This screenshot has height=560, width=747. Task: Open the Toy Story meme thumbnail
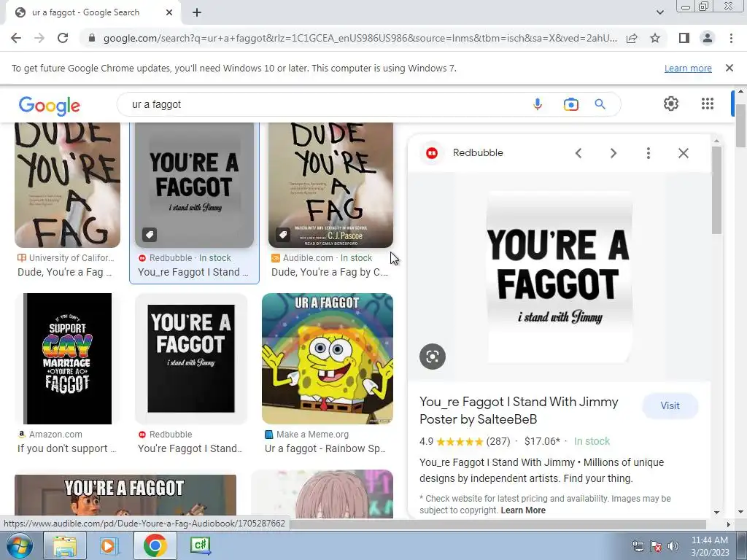pyautogui.click(x=125, y=496)
